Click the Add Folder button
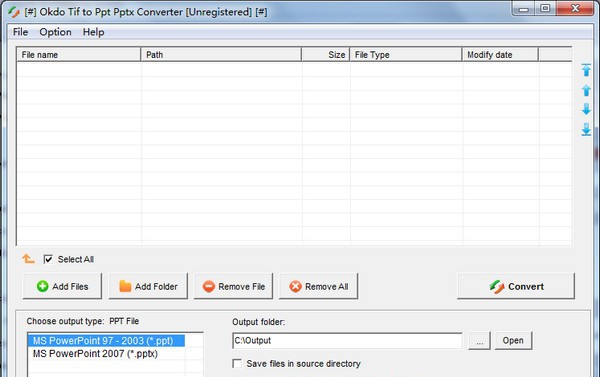The image size is (600, 377). tap(148, 286)
